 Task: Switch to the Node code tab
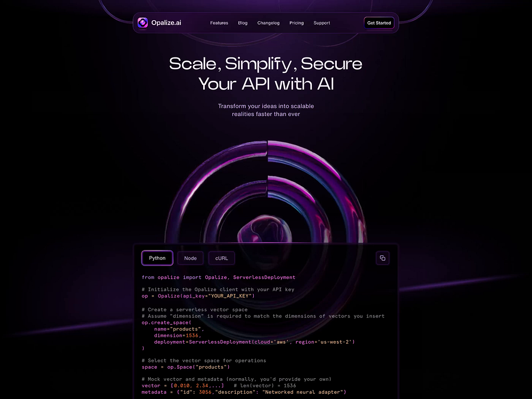190,258
